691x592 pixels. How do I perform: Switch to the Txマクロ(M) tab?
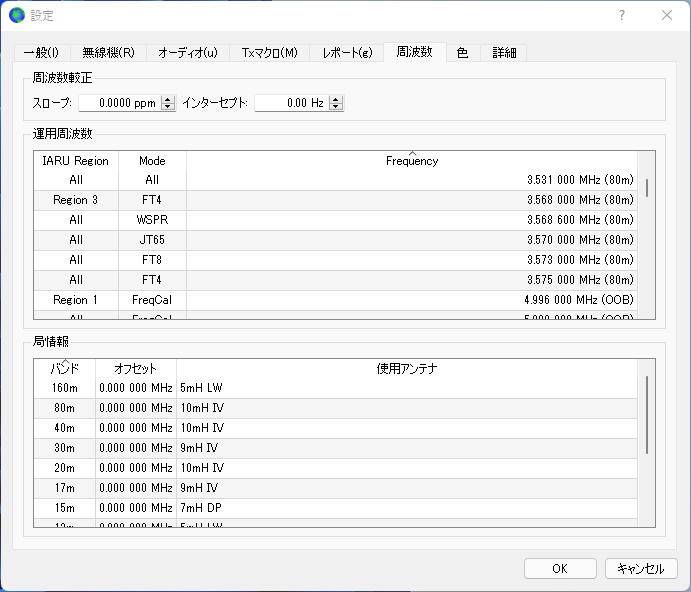(270, 53)
